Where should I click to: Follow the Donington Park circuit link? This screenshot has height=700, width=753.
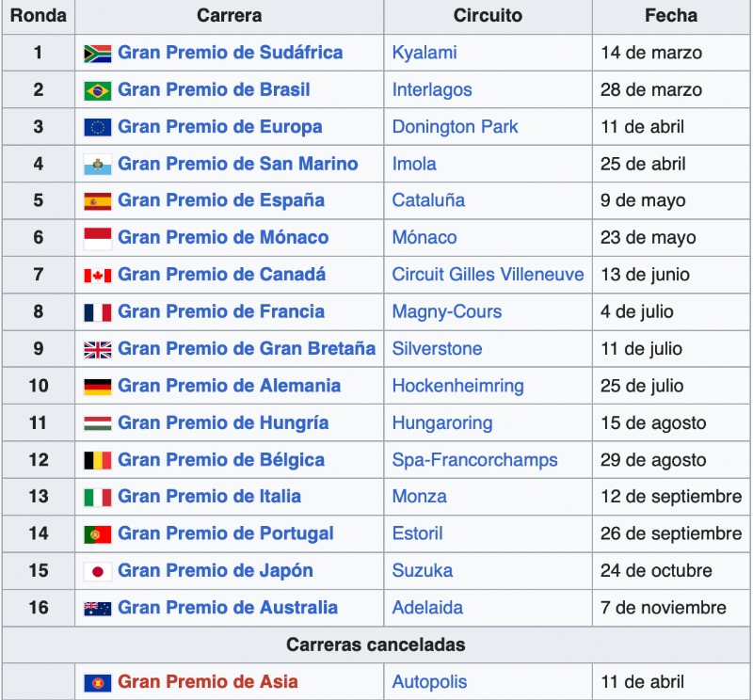click(x=455, y=127)
